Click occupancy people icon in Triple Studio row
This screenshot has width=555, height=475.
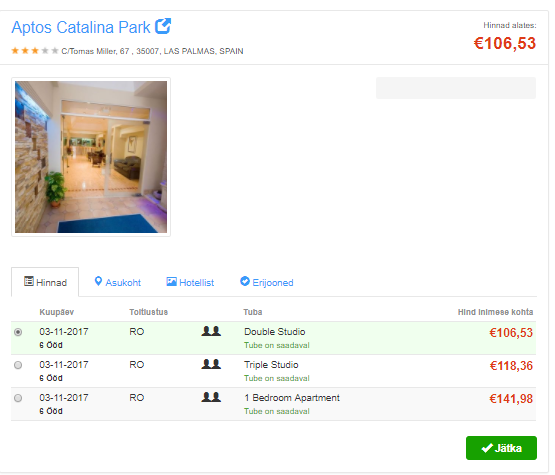[211, 364]
